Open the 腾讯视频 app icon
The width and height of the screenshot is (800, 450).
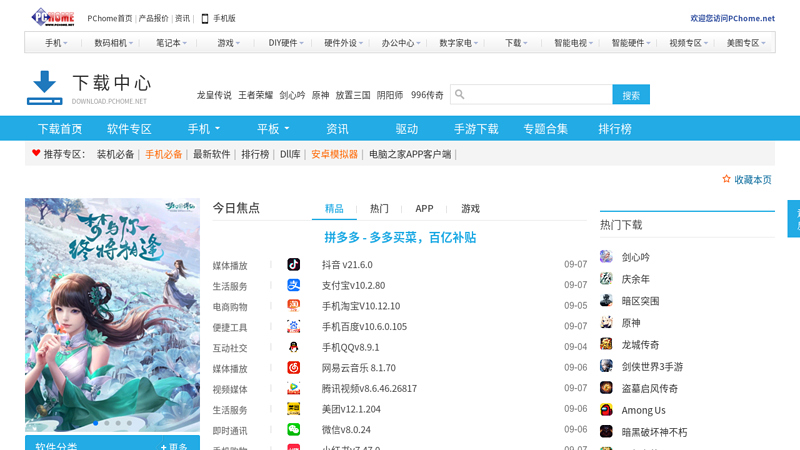pyautogui.click(x=293, y=388)
